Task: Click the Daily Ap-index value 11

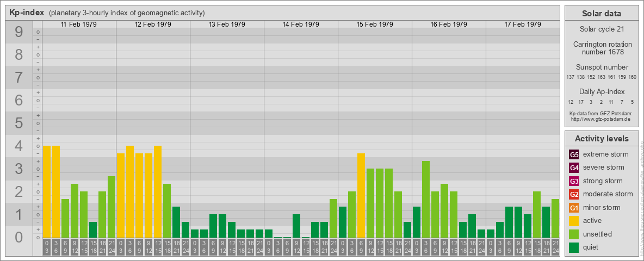Action: (611, 102)
